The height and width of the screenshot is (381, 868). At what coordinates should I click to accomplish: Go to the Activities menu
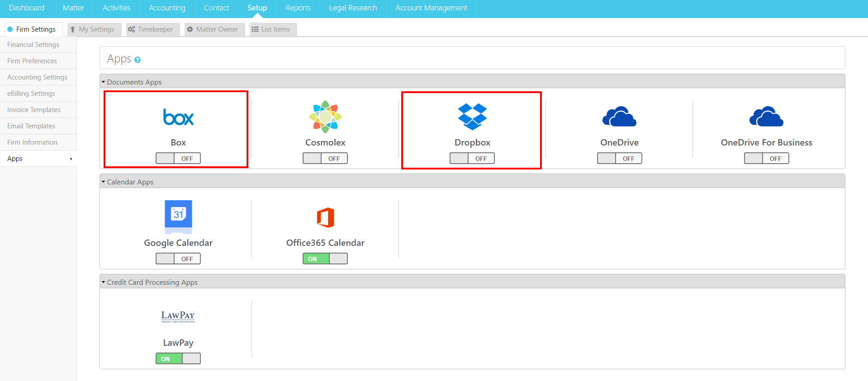tap(116, 8)
